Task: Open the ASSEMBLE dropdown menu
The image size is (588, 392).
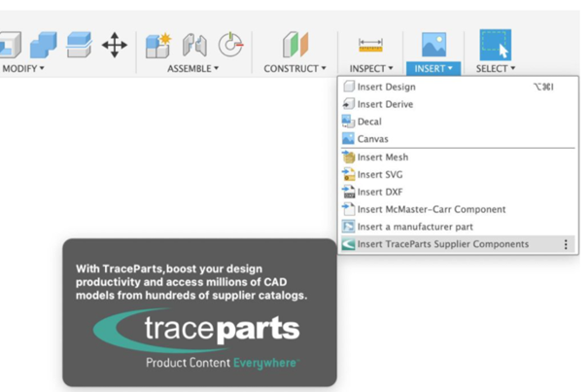Action: tap(192, 69)
